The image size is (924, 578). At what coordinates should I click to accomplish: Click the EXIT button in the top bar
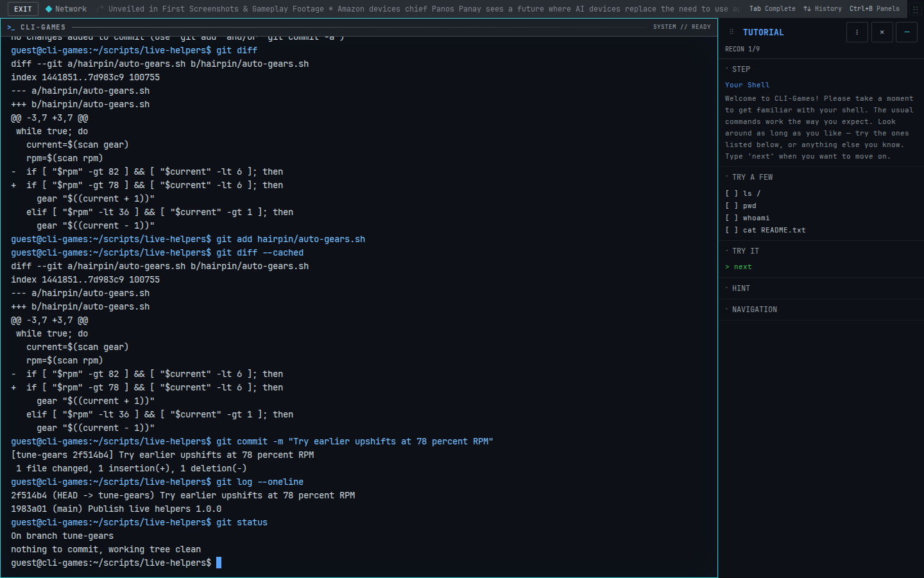click(x=23, y=9)
